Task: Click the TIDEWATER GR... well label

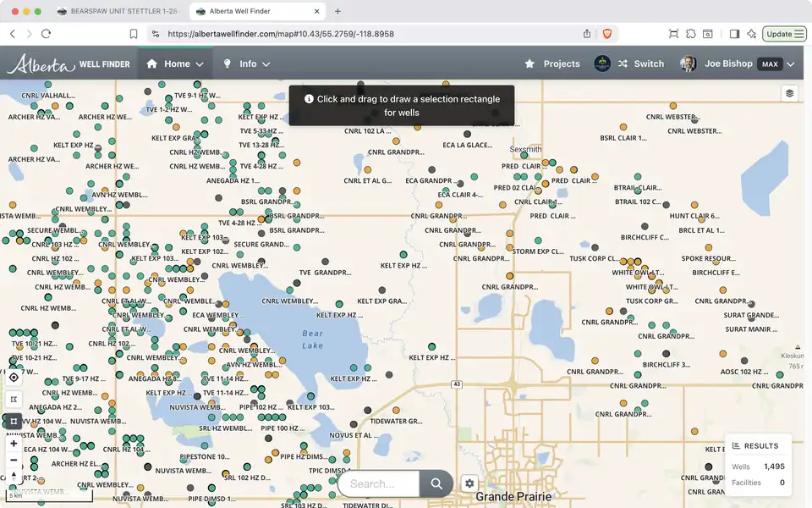Action: tap(396, 421)
